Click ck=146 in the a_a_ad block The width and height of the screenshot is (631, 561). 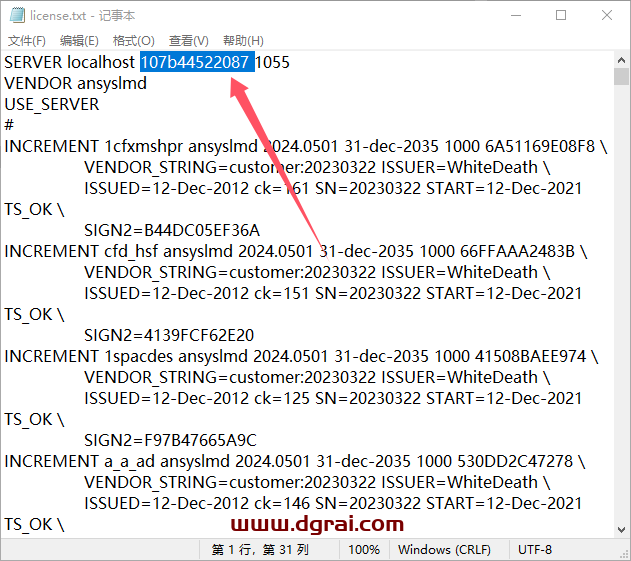282,503
